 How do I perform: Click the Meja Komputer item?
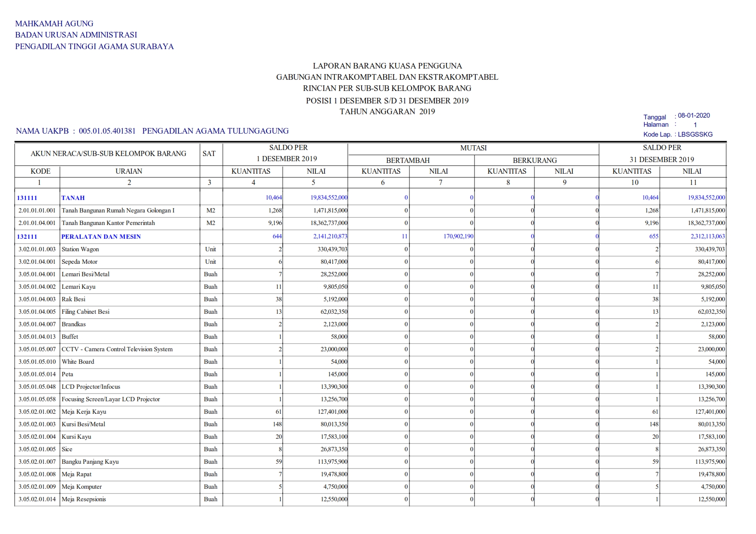82,487
